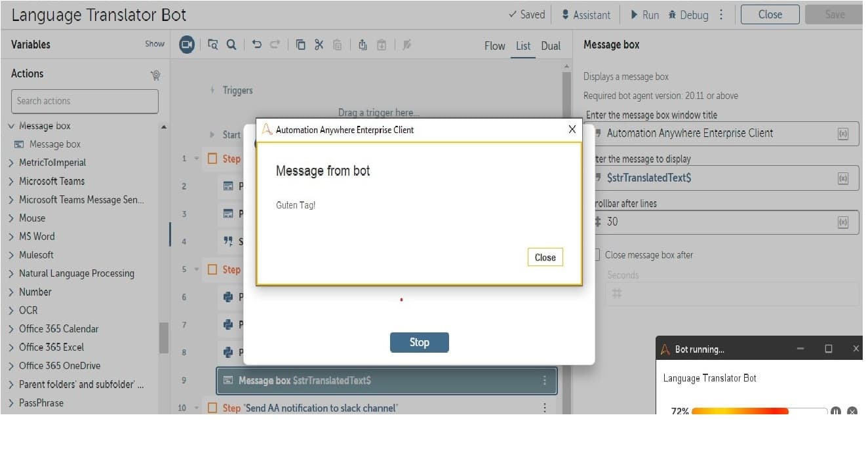Switch to the Dual view tab
Image resolution: width=868 pixels, height=472 pixels.
pos(551,46)
